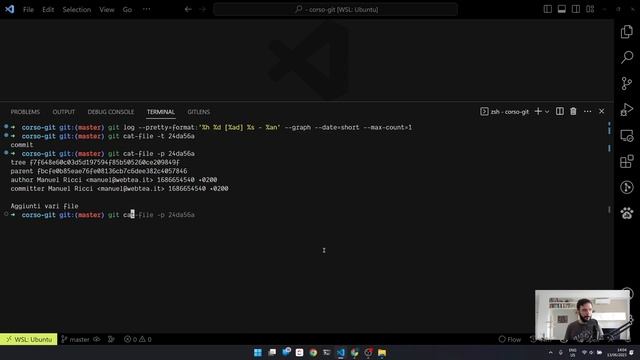Open new terminal launch profile dropdown arrow

547,111
